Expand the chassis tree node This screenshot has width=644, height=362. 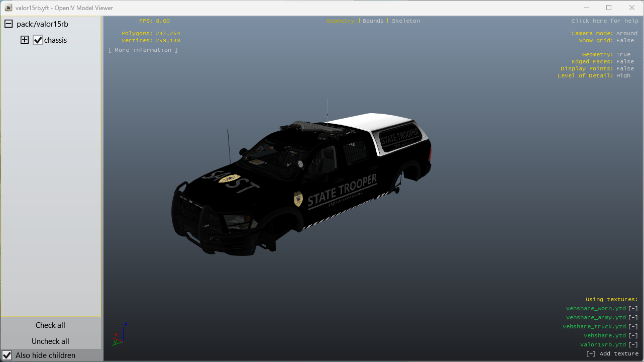[25, 40]
